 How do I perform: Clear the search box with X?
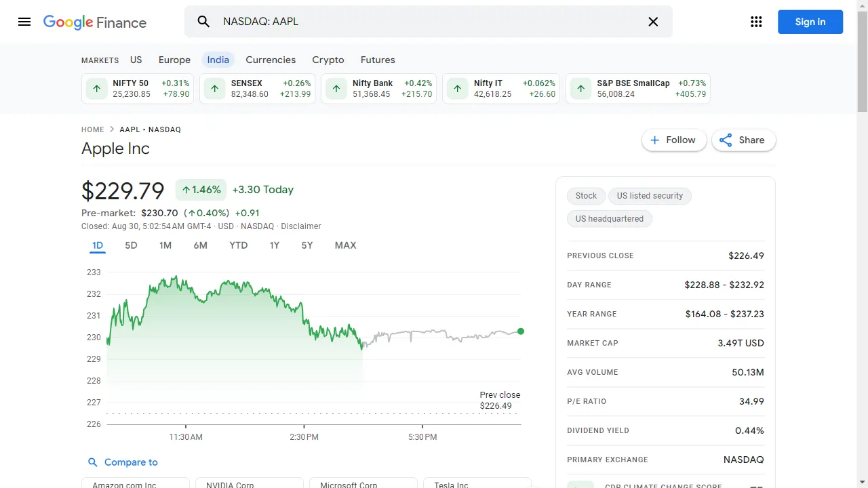(653, 22)
